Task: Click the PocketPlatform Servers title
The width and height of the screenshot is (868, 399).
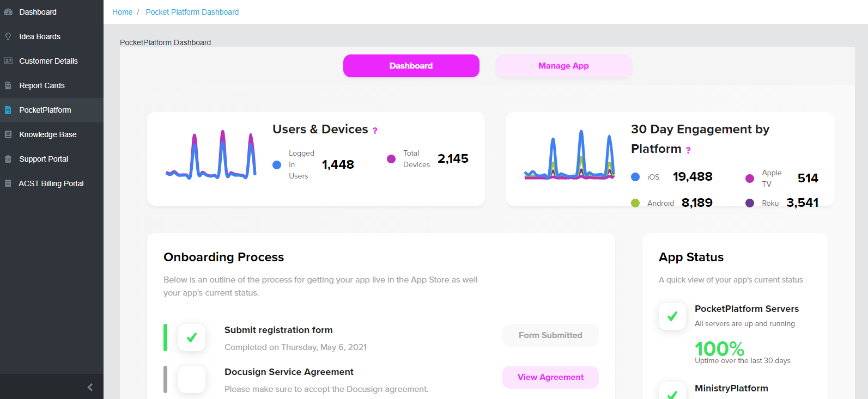Action: (x=746, y=309)
